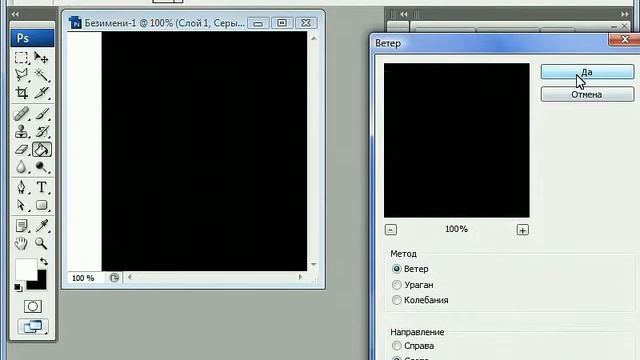Select the History Brush tool
Screen dimensions: 640x360
coord(41,131)
